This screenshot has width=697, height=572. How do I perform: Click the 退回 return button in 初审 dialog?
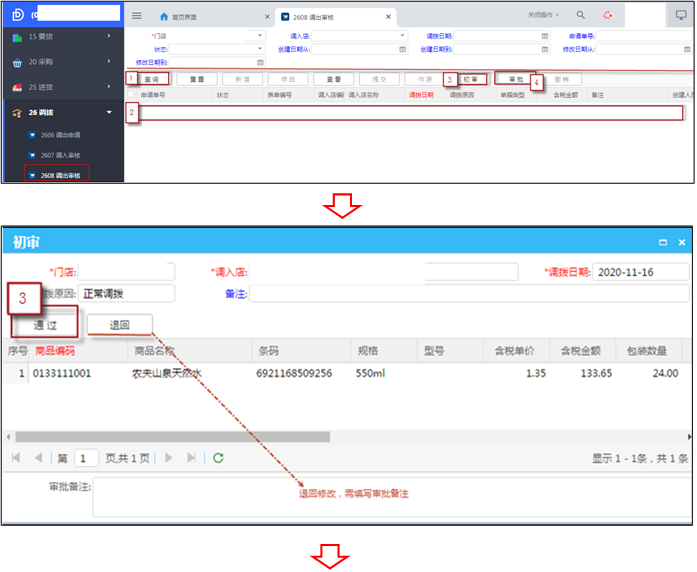click(x=120, y=325)
